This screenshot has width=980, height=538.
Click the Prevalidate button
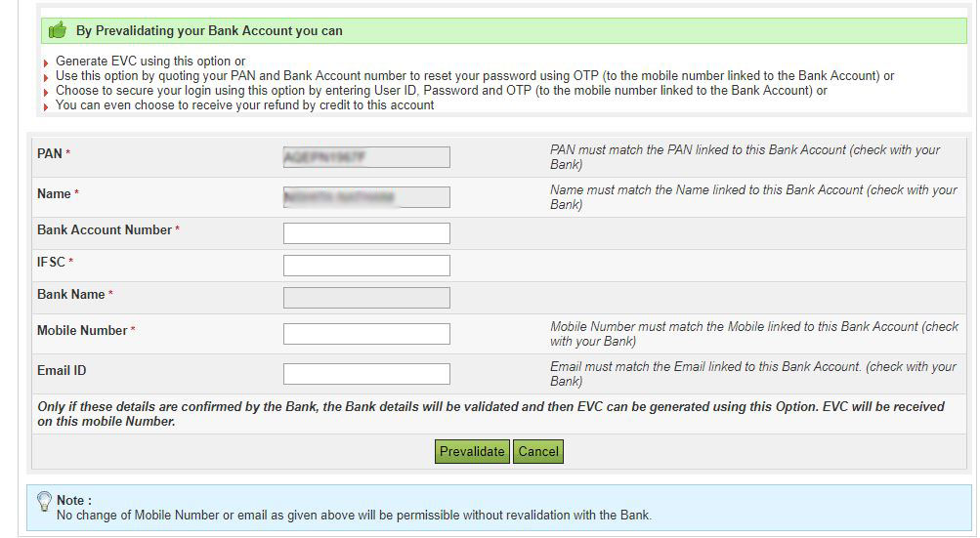coord(472,451)
